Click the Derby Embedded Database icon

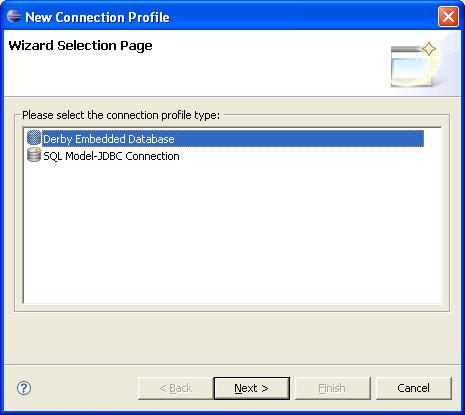(34, 138)
